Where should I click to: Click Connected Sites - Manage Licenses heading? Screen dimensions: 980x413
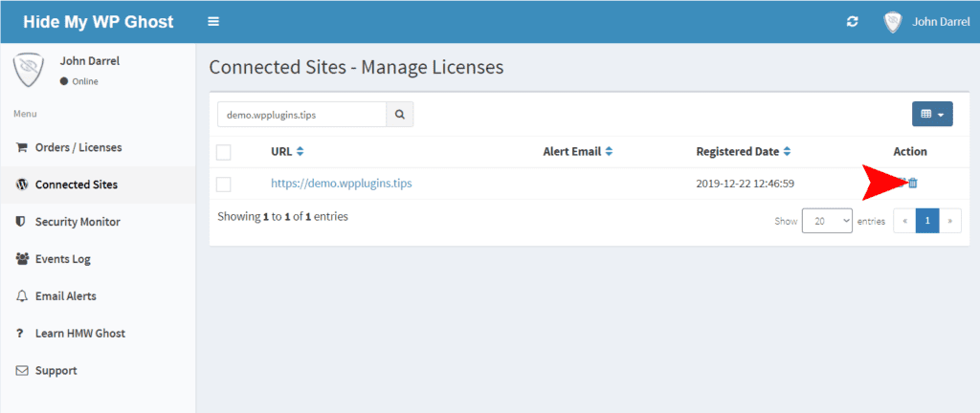pos(356,67)
